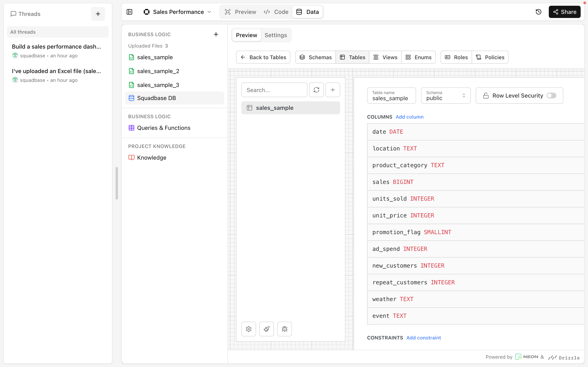Click inside the table search field
This screenshot has height=367, width=588.
(274, 90)
